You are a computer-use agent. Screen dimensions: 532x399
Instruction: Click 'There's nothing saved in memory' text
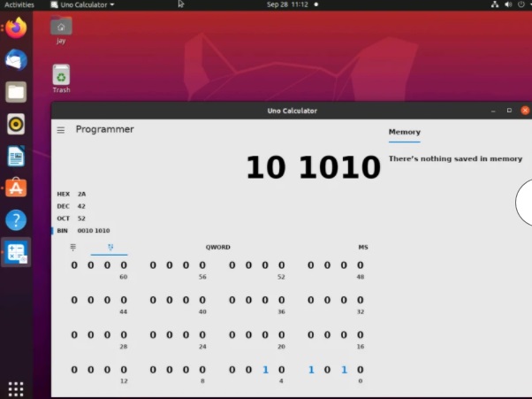click(455, 158)
